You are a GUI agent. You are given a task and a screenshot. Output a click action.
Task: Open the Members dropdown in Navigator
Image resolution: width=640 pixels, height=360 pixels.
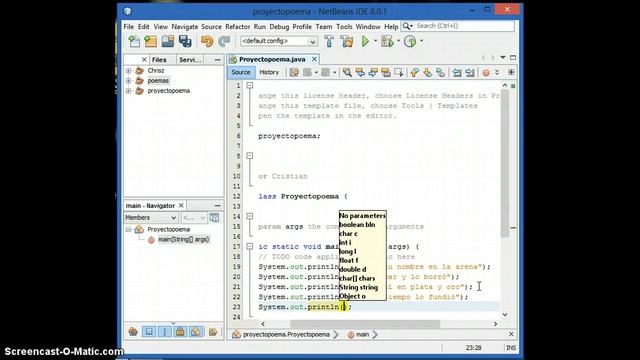[x=151, y=218]
